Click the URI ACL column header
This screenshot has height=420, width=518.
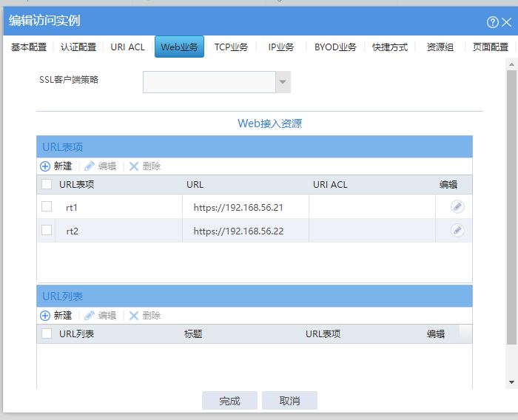click(330, 185)
